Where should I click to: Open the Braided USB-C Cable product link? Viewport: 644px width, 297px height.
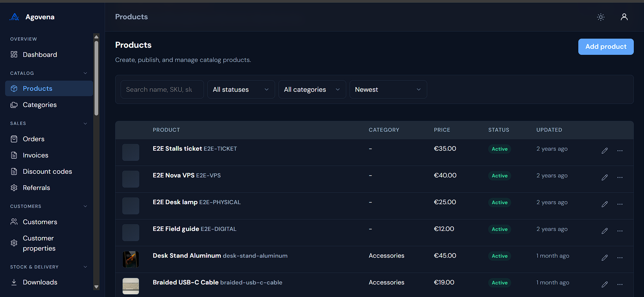point(186,282)
